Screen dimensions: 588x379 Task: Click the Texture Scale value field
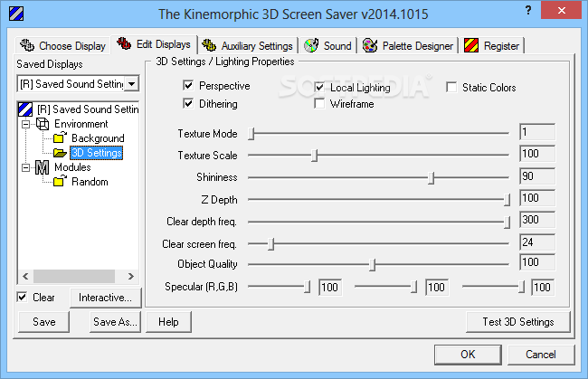537,154
